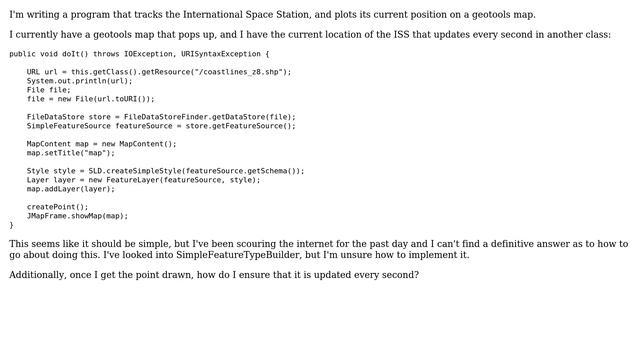
Task: Click the closing brace of the doIt method
Action: tap(11, 225)
